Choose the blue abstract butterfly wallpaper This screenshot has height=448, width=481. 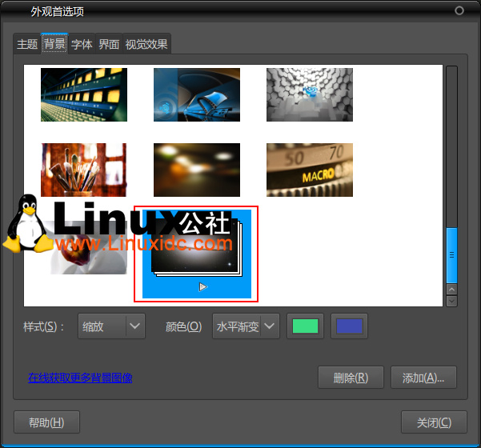point(197,94)
